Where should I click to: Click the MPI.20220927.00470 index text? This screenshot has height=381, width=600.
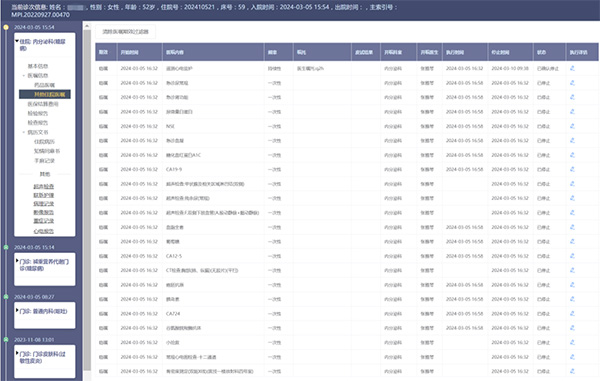tap(40, 15)
